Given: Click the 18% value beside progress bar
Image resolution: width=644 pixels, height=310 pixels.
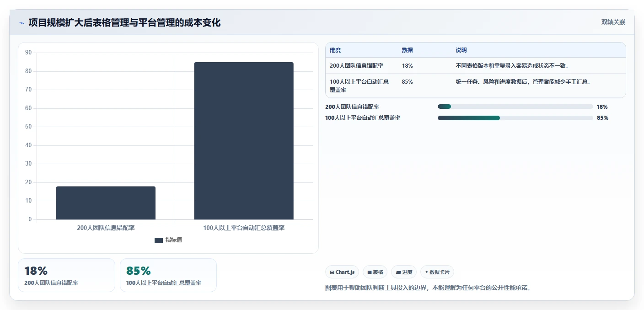Looking at the screenshot, I should tap(602, 107).
